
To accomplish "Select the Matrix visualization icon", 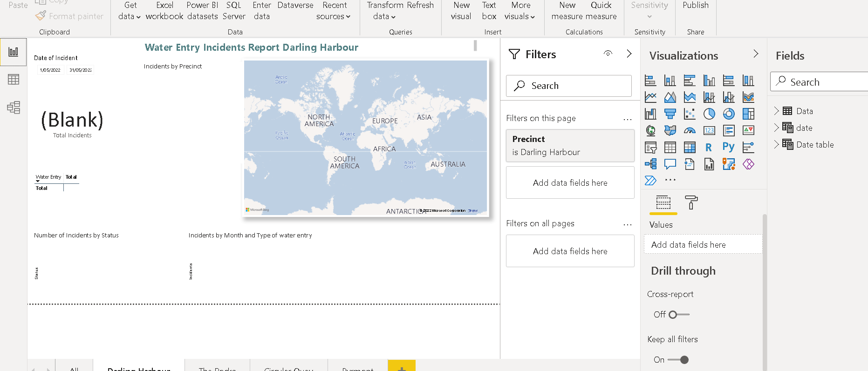I will coord(690,148).
